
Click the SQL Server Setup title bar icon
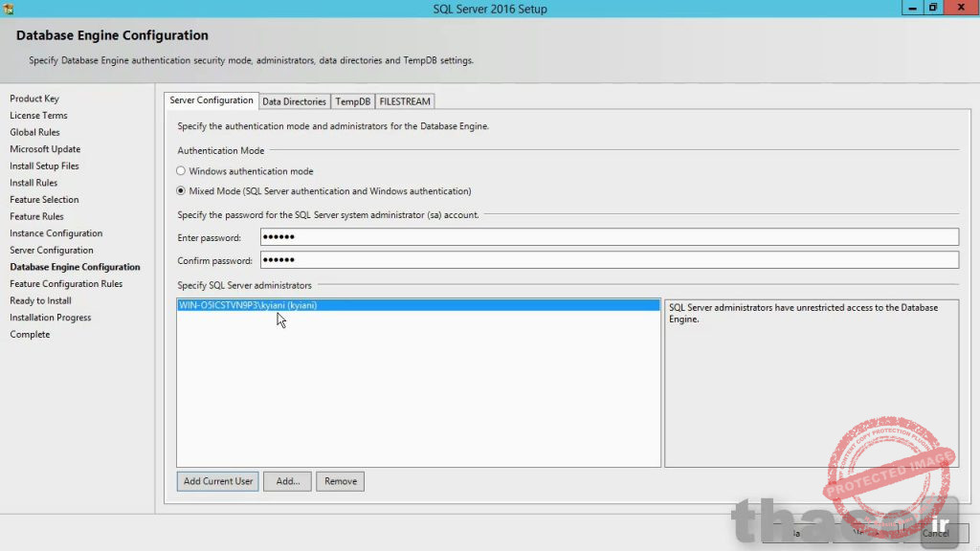click(10, 8)
